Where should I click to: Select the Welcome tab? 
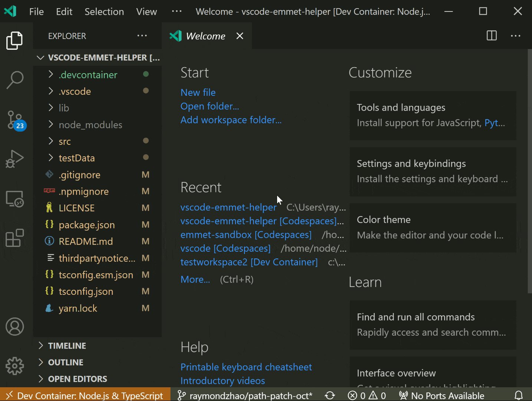(206, 36)
